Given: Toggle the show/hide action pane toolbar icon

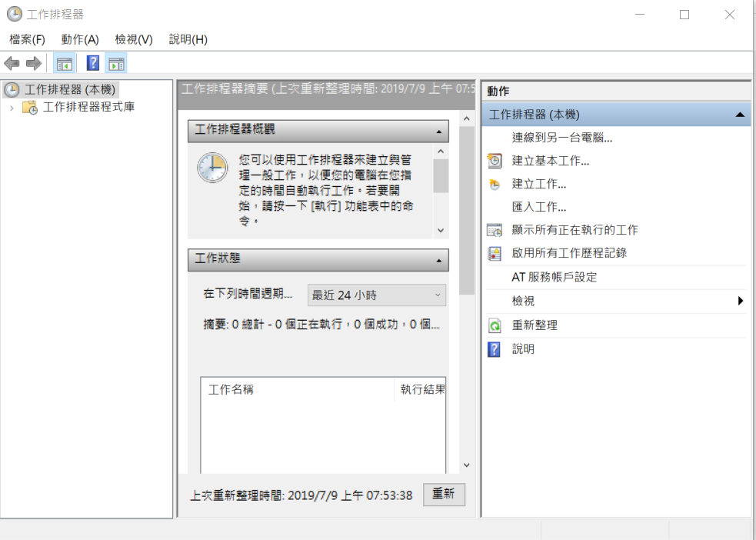Looking at the screenshot, I should click(x=116, y=63).
